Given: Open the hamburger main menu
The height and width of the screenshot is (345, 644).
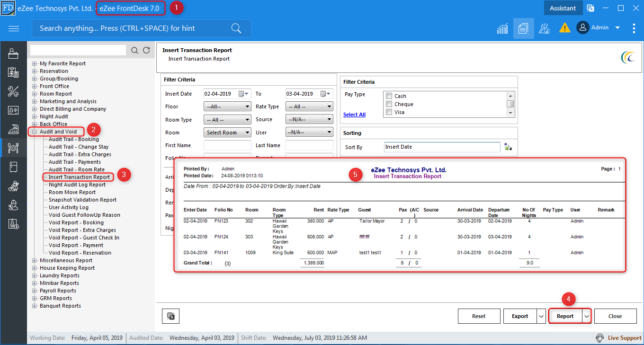Looking at the screenshot, I should (14, 28).
